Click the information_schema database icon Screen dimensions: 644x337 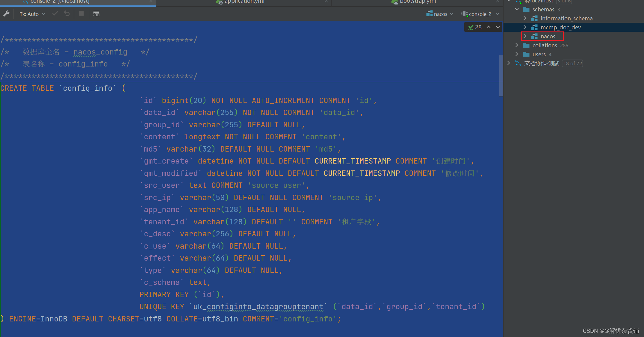535,18
